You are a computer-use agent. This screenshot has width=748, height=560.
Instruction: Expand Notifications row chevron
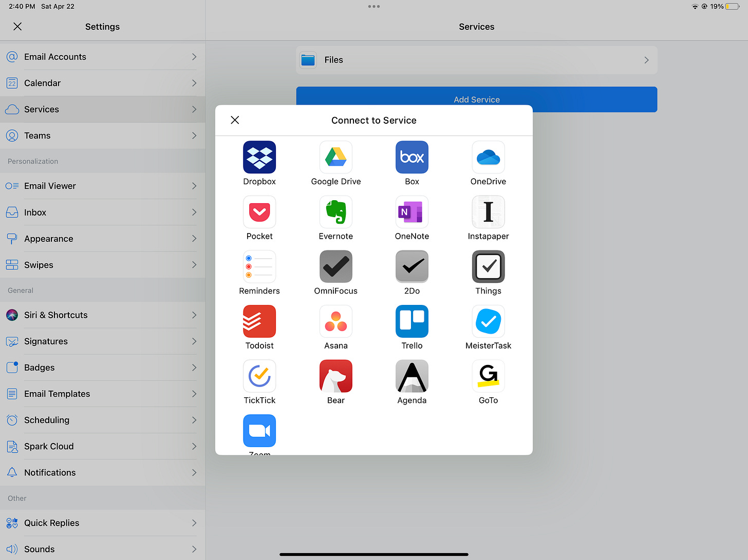pyautogui.click(x=194, y=472)
